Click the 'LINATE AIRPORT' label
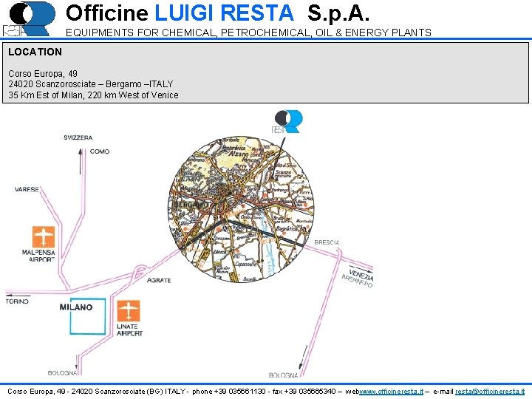 pos(129,330)
